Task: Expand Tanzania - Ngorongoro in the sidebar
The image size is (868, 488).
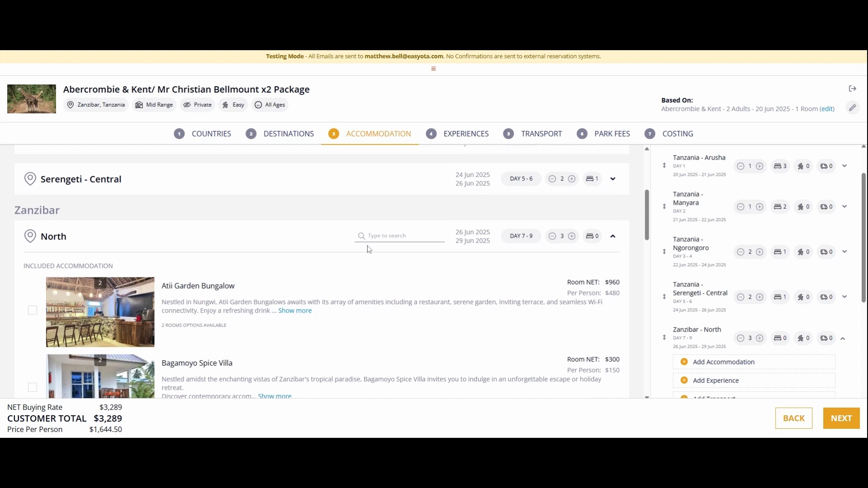Action: coord(844,252)
